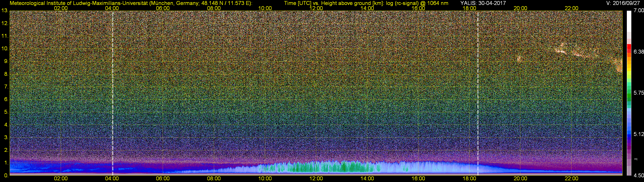Click the 1 km height axis label
644x182 pixels.
6,163
